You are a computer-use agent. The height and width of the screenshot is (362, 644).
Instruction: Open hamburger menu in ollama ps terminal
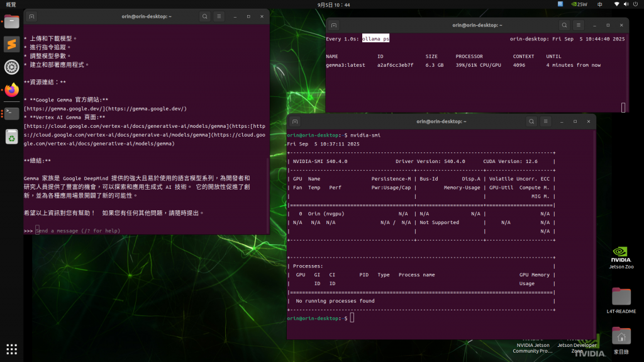click(x=579, y=25)
